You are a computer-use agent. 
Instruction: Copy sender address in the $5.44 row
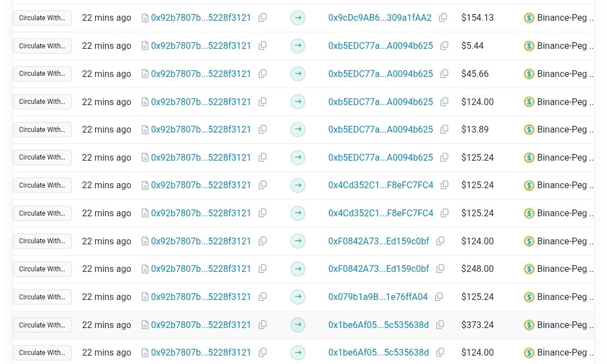[x=262, y=46]
